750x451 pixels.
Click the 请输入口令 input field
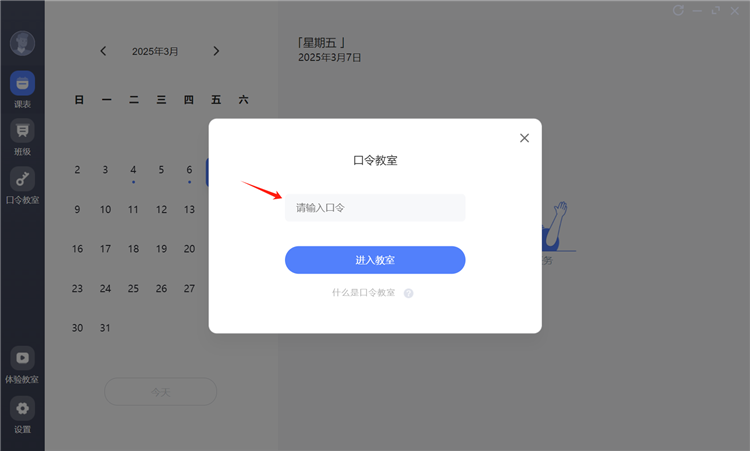pyautogui.click(x=375, y=208)
